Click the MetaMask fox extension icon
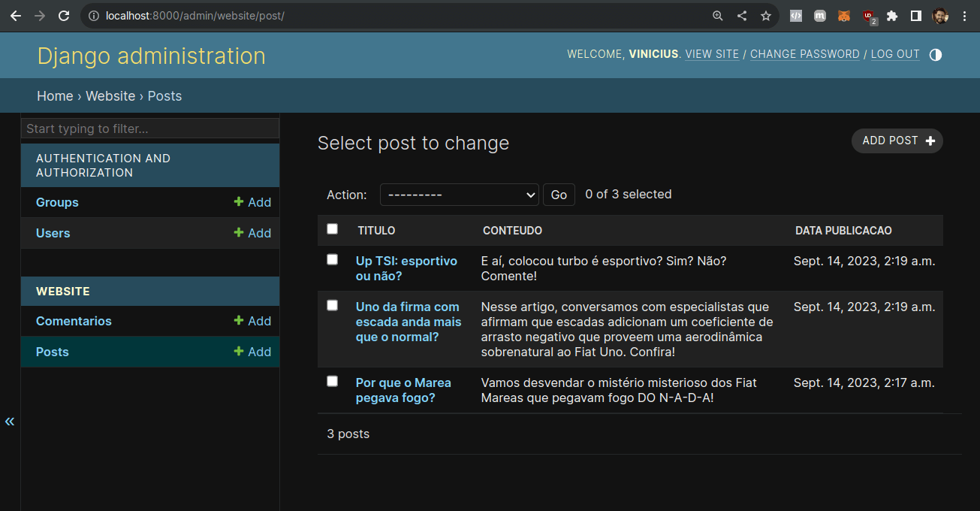This screenshot has height=511, width=980. click(844, 16)
